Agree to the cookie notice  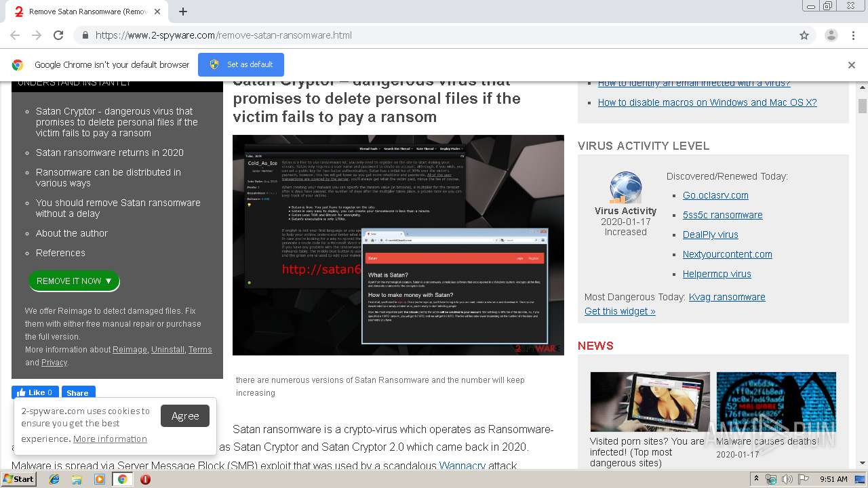tap(185, 416)
